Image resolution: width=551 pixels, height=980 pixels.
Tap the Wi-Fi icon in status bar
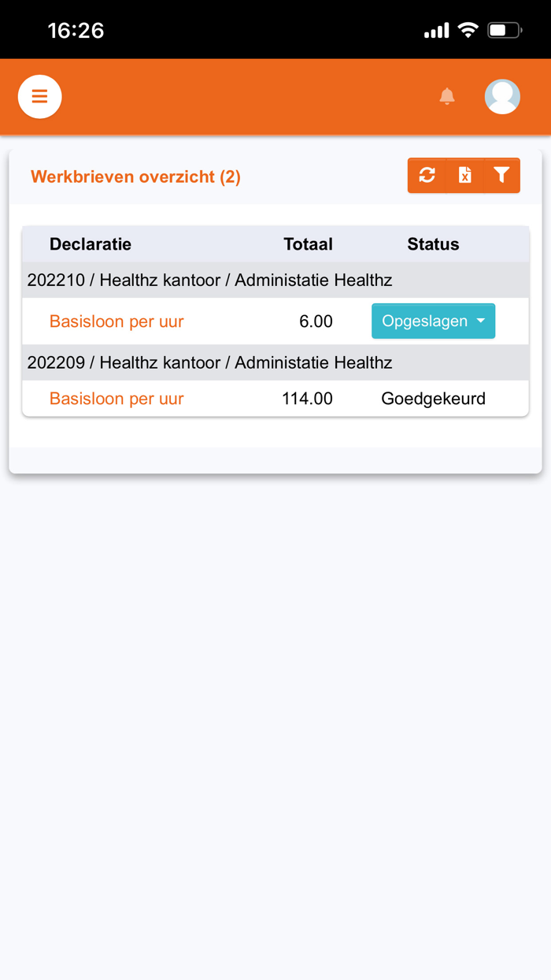(468, 31)
